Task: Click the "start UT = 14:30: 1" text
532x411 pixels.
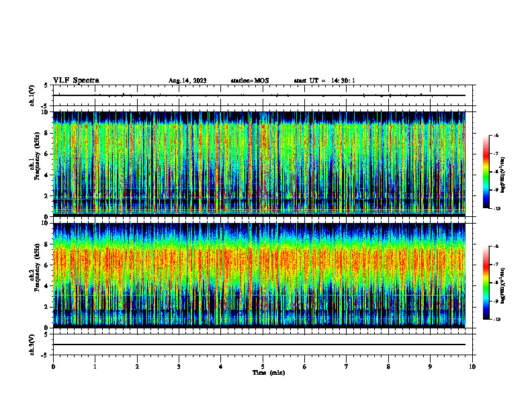Action: click(324, 81)
